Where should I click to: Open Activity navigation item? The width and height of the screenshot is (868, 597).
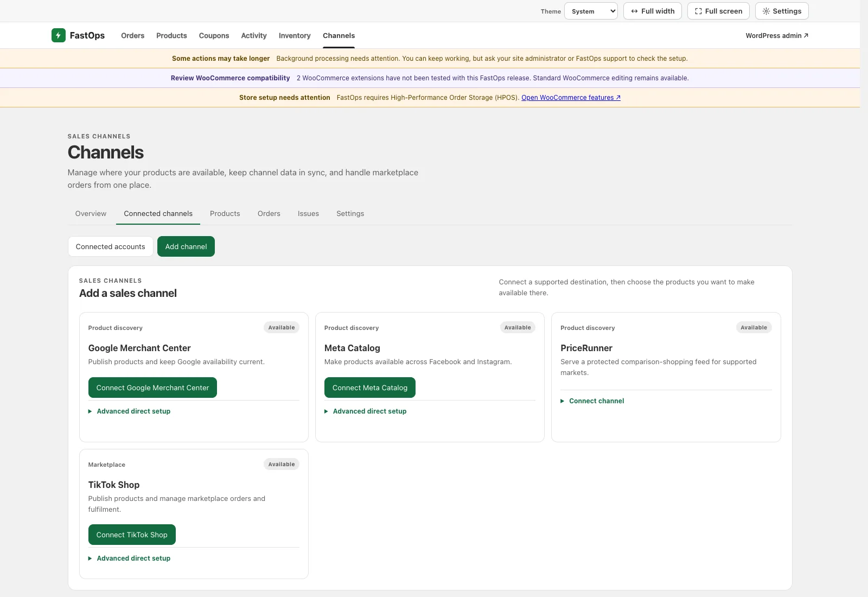(x=254, y=36)
